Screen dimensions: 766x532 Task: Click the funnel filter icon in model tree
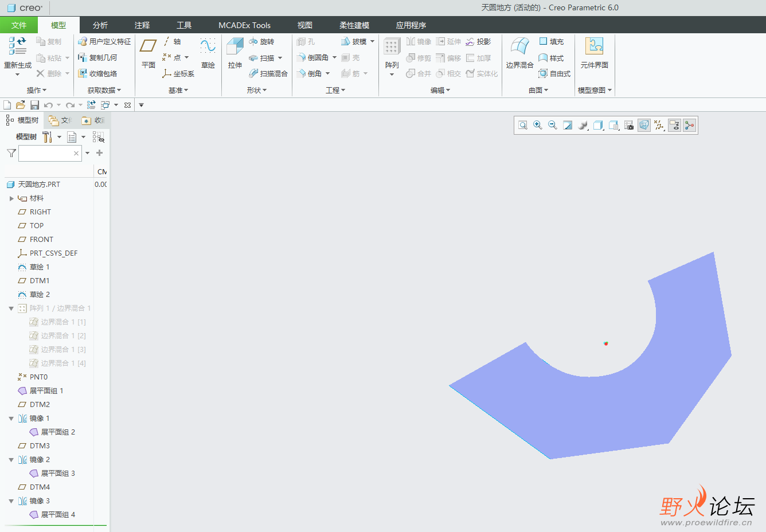[11, 153]
